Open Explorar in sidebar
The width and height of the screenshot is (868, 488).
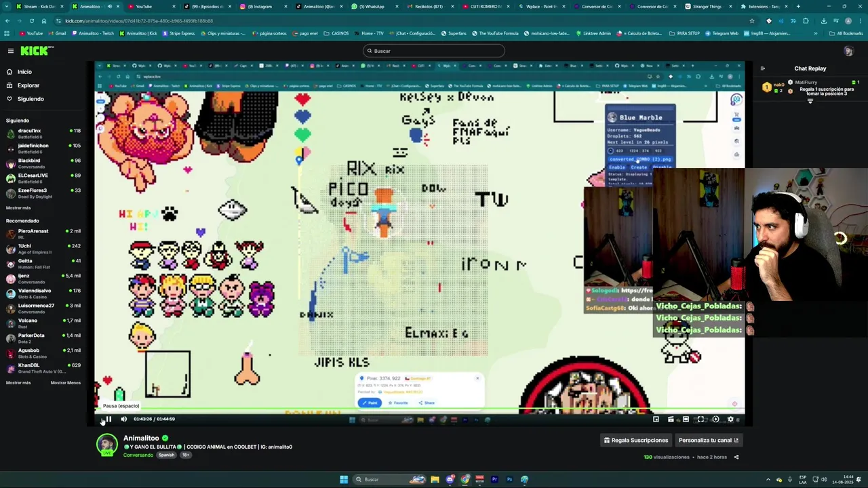click(x=28, y=85)
